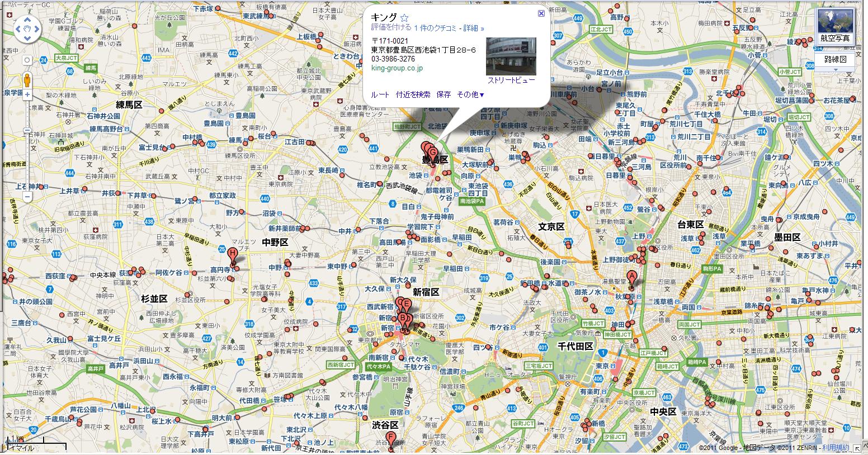Click the 中央区 district label
868x455 pixels.
click(663, 412)
